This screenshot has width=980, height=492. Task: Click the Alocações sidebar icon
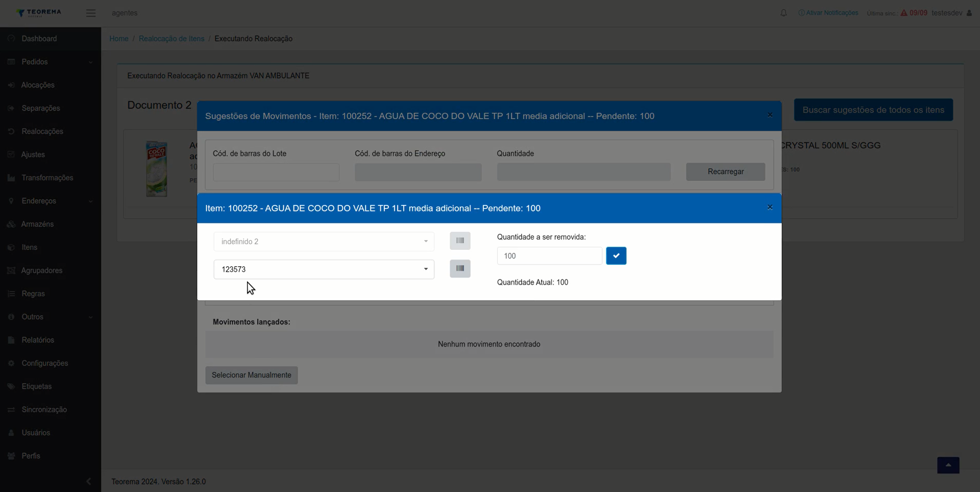tap(11, 85)
